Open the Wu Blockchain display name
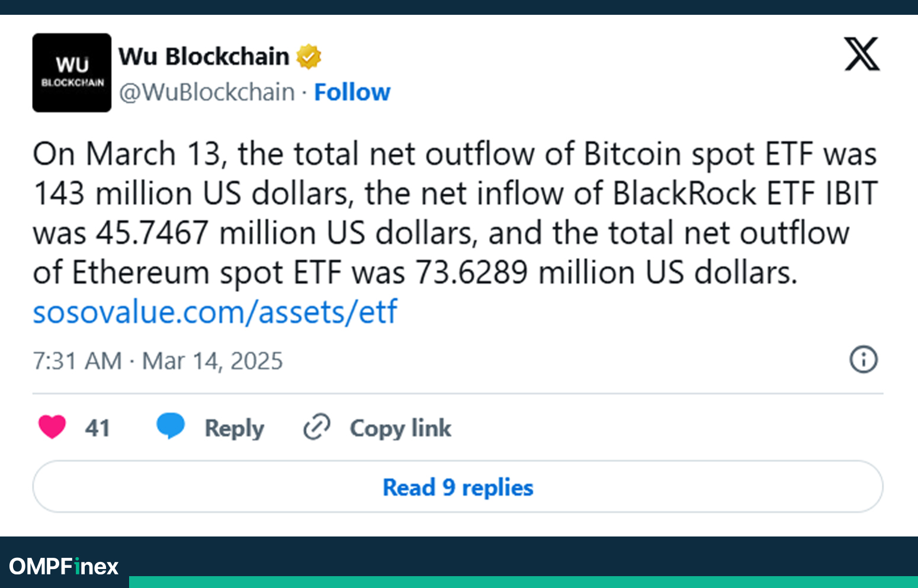This screenshot has height=588, width=918. click(204, 57)
